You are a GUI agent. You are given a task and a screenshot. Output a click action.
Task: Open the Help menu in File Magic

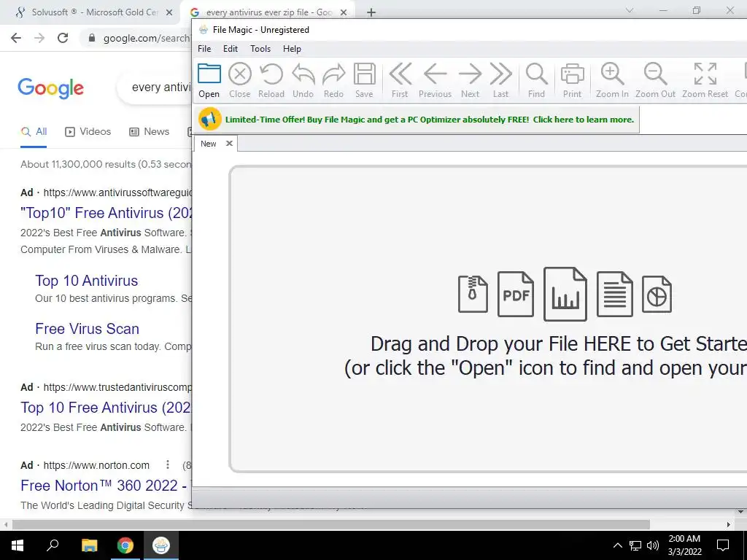point(292,49)
